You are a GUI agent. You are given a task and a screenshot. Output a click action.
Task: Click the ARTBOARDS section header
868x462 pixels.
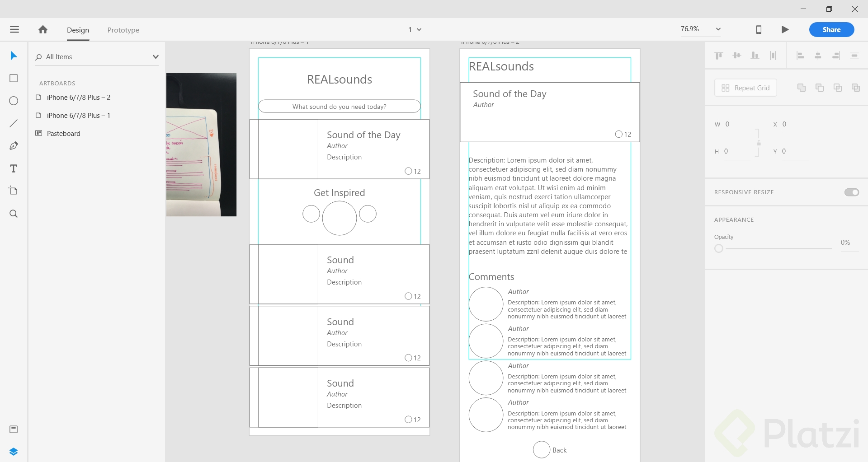pos(57,84)
